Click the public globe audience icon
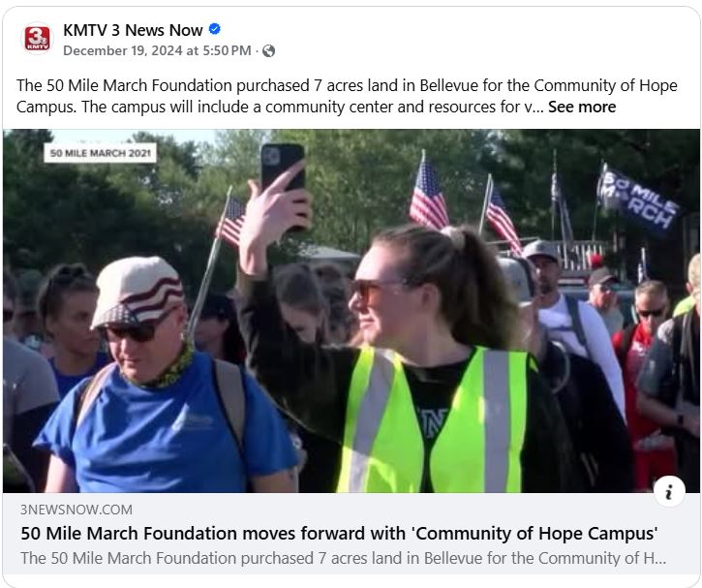This screenshot has height=588, width=702. pos(268,51)
